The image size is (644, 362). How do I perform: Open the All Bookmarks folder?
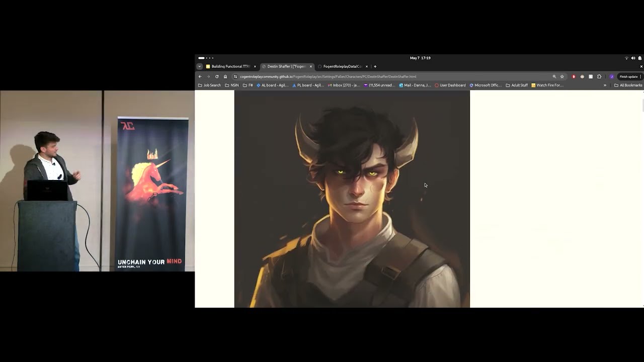(x=628, y=85)
